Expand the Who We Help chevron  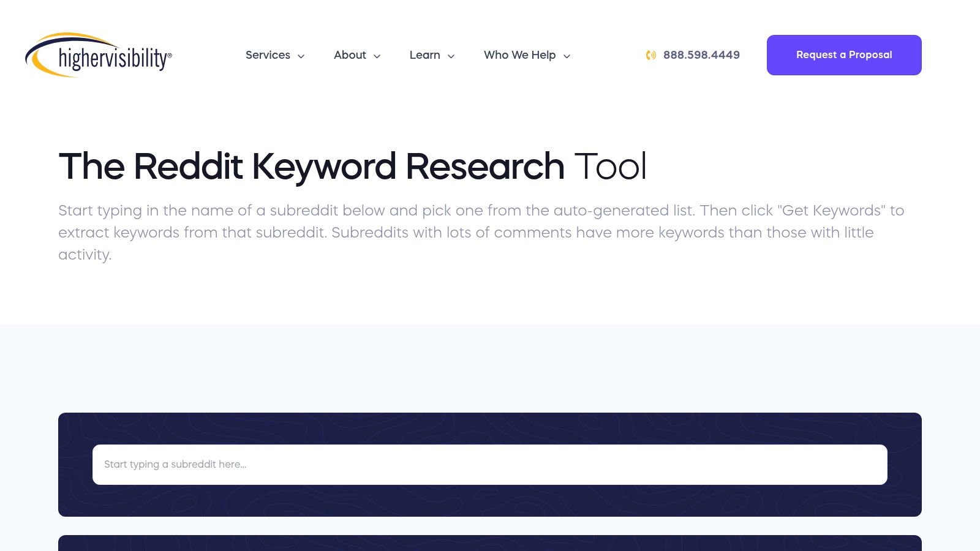coord(567,56)
